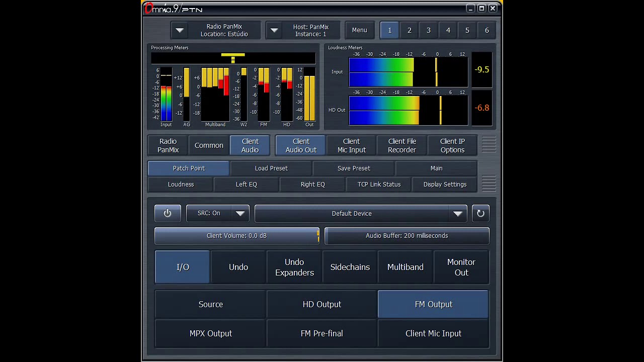The image size is (644, 362).
Task: Click the Input loudness meter bar
Action: [408, 72]
